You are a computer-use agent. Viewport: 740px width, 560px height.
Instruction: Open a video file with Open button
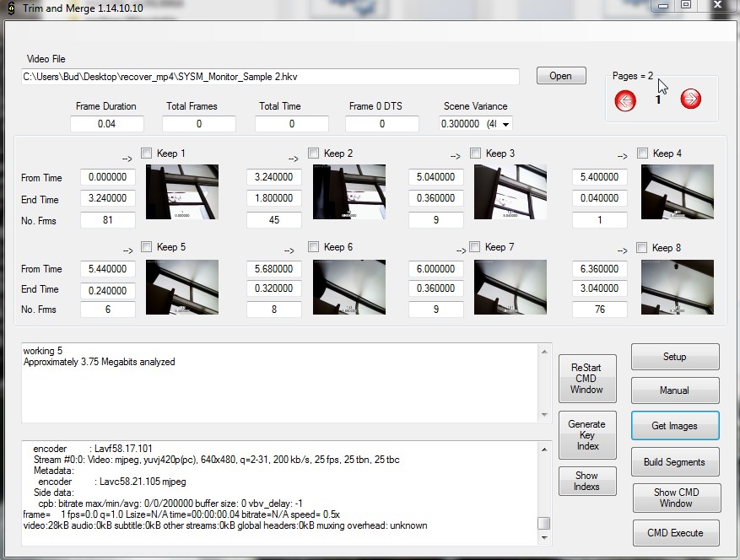[x=561, y=76]
